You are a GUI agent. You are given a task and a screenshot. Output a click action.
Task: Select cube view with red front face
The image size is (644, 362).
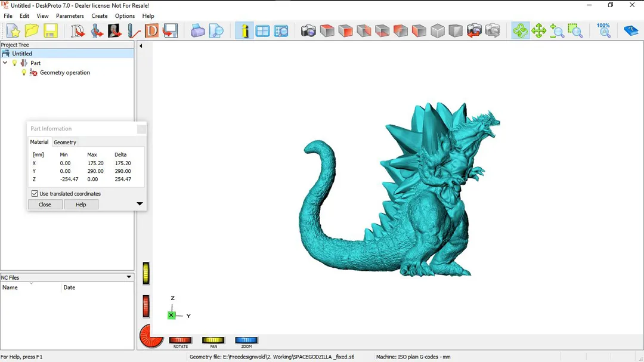pyautogui.click(x=345, y=31)
